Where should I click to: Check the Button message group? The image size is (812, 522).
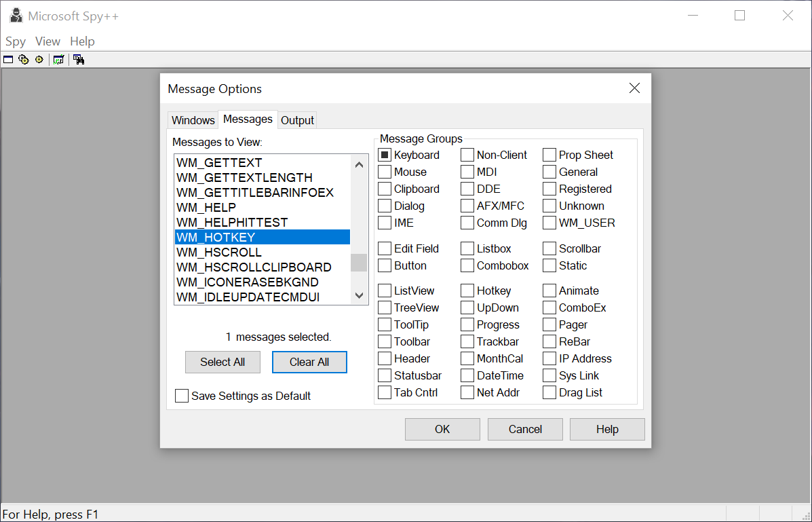click(385, 266)
